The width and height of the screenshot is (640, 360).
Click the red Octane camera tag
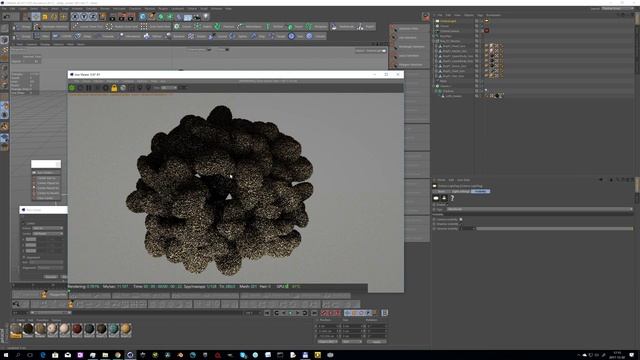coord(487,31)
